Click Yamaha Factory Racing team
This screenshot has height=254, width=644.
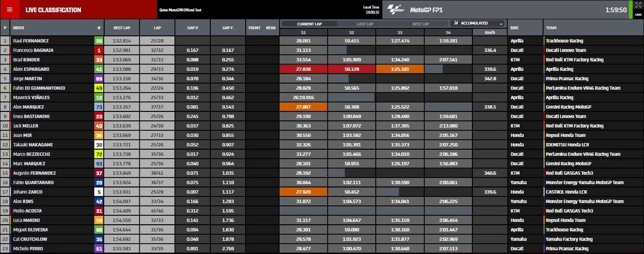click(570, 239)
